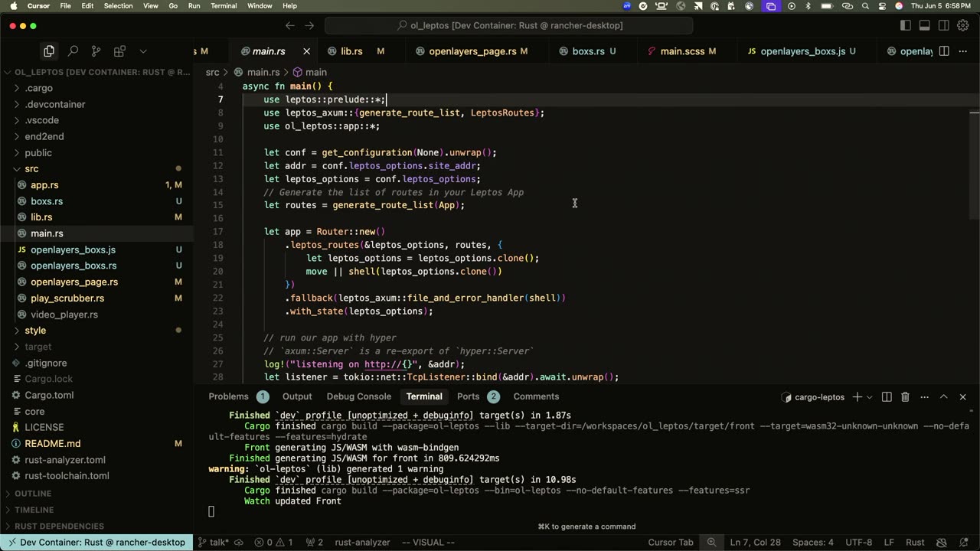The height and width of the screenshot is (551, 980).
Task: Add a new terminal with plus
Action: pyautogui.click(x=857, y=397)
